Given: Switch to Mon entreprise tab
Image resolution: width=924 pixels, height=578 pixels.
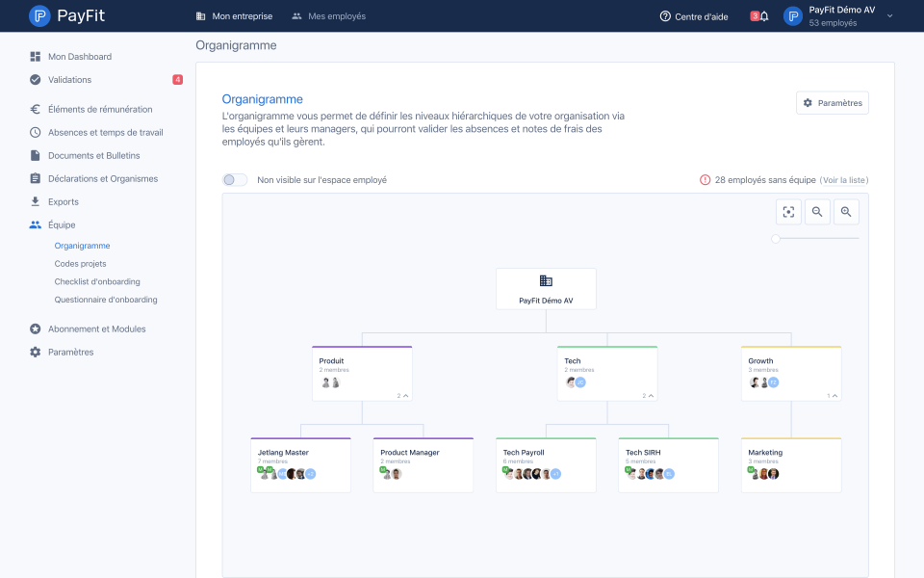Looking at the screenshot, I should pos(234,16).
